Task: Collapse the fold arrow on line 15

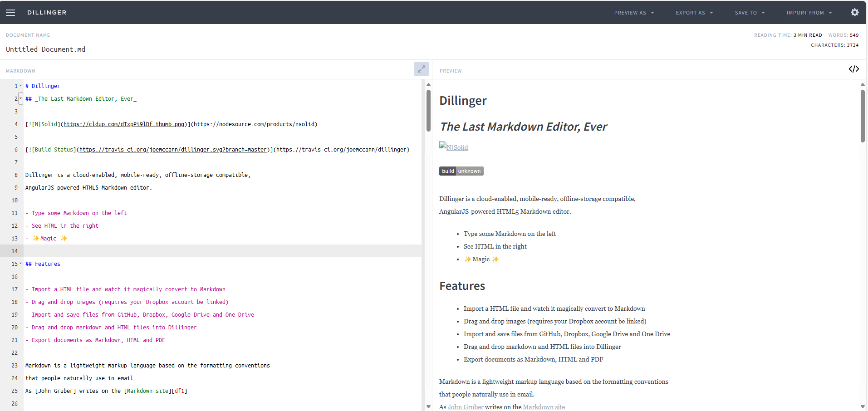Action: pyautogui.click(x=20, y=264)
